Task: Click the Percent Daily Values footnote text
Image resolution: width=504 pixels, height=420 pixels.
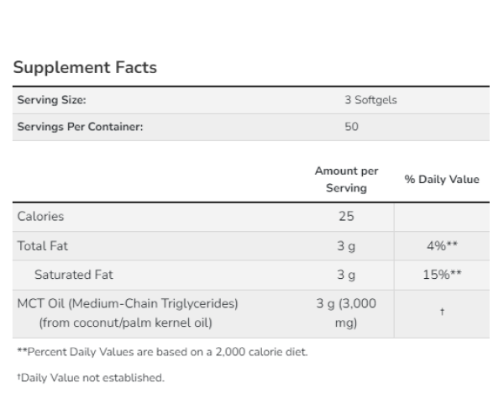Action: (162, 351)
